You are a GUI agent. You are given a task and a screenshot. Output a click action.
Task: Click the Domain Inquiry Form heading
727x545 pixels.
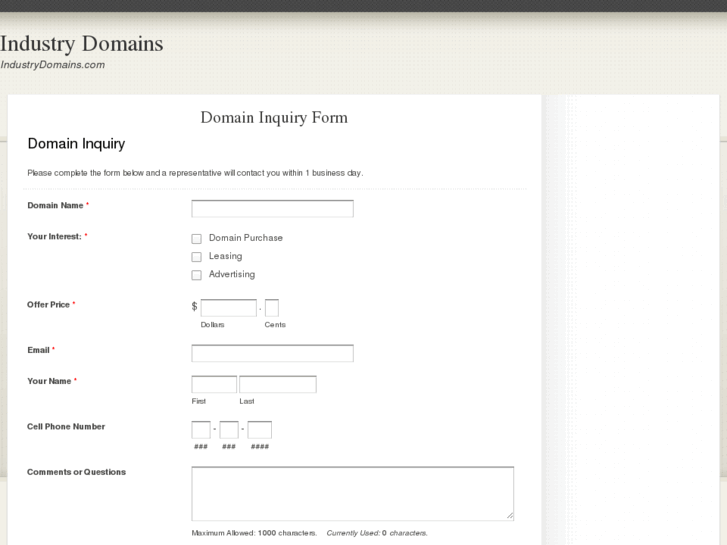[274, 118]
